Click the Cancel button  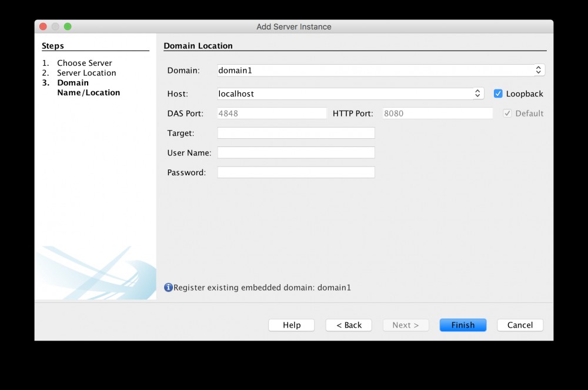coord(520,325)
